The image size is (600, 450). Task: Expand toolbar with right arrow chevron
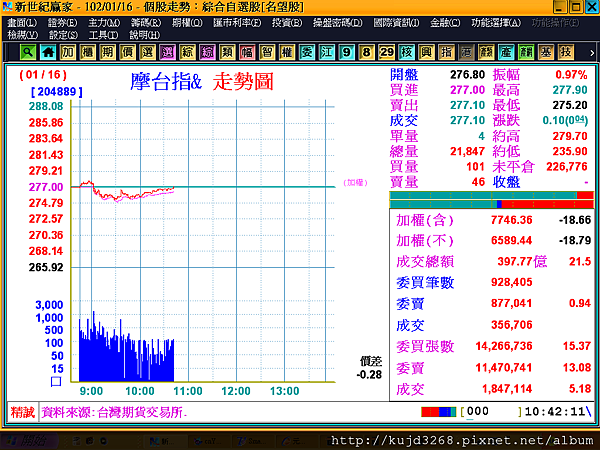coord(592,53)
